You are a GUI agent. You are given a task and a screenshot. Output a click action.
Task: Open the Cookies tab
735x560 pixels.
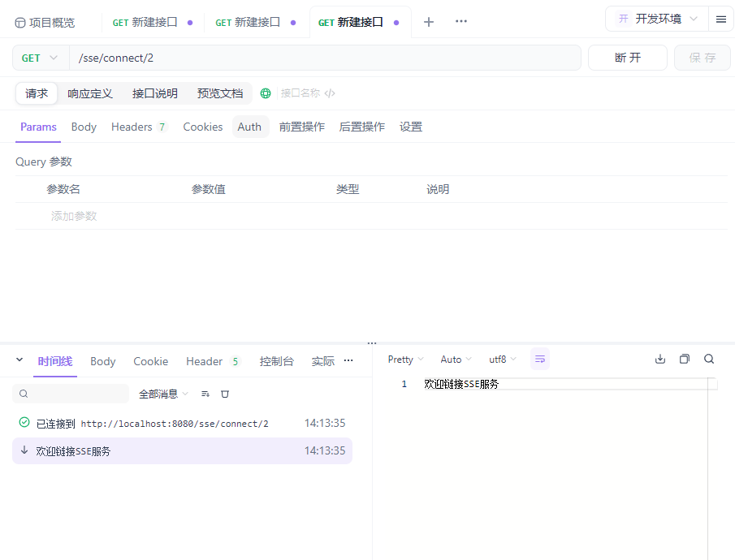pyautogui.click(x=203, y=127)
